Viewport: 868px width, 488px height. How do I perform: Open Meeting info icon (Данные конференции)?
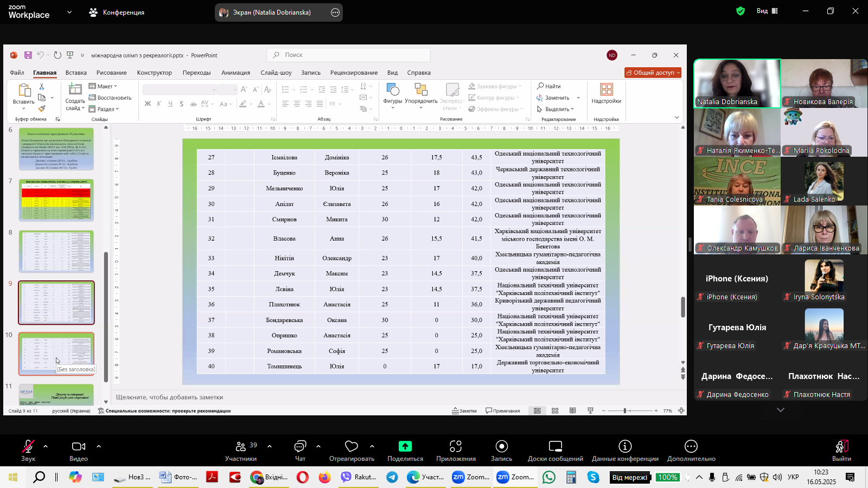click(x=625, y=446)
